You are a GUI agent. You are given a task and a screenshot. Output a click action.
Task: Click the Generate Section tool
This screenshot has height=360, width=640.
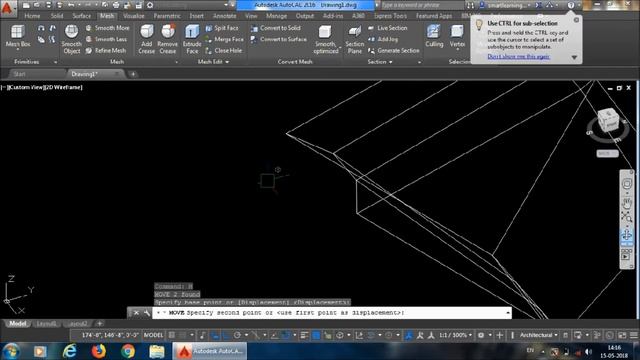[394, 51]
